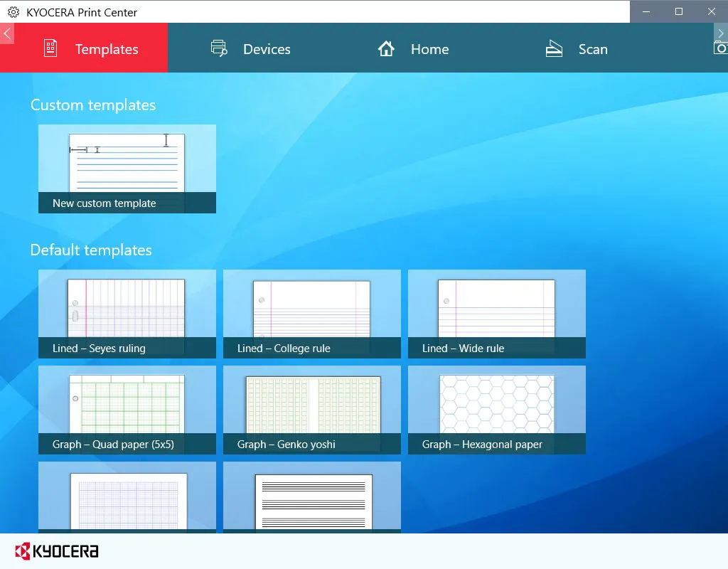
Task: Create a New custom template
Action: pos(127,169)
